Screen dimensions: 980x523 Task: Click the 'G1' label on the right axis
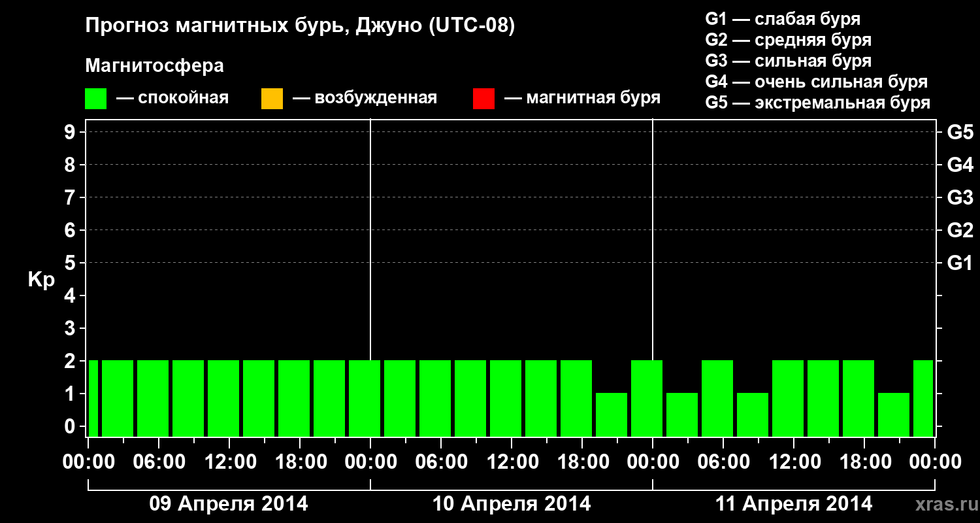[960, 263]
